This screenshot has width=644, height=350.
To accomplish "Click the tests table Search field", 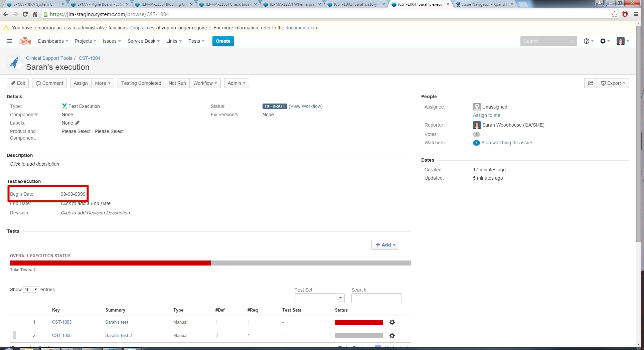I will [376, 298].
